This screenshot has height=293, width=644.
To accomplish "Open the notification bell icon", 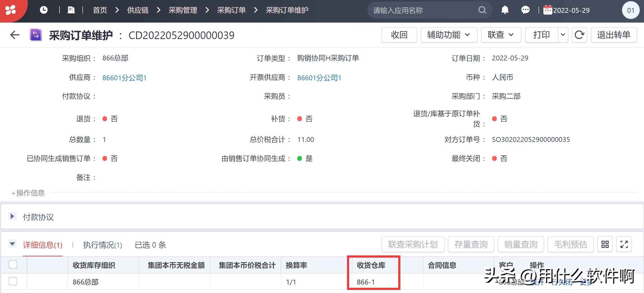I will (505, 10).
